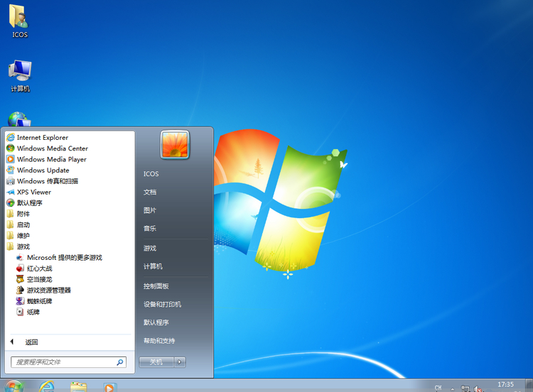Click the network globe desktop icon
This screenshot has width=533, height=392.
(x=19, y=119)
